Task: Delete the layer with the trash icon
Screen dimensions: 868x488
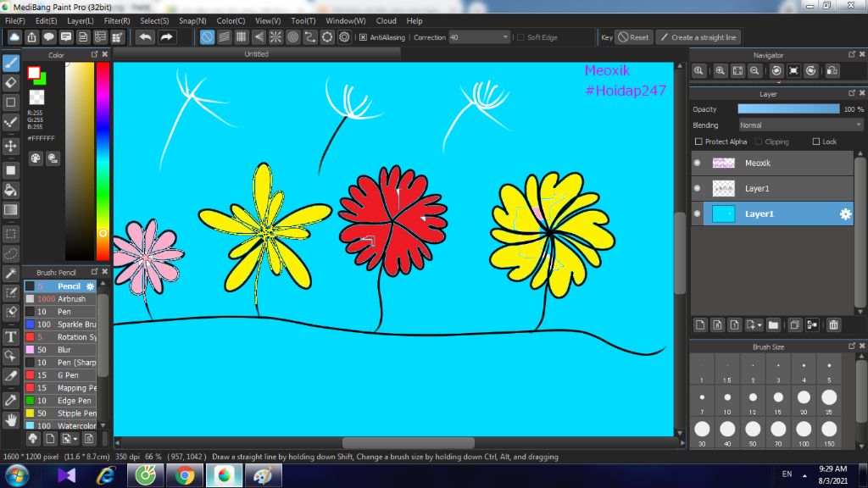Action: (834, 324)
